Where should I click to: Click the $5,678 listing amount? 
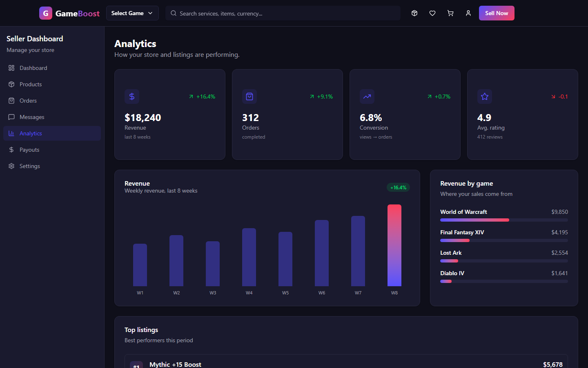[x=553, y=364]
